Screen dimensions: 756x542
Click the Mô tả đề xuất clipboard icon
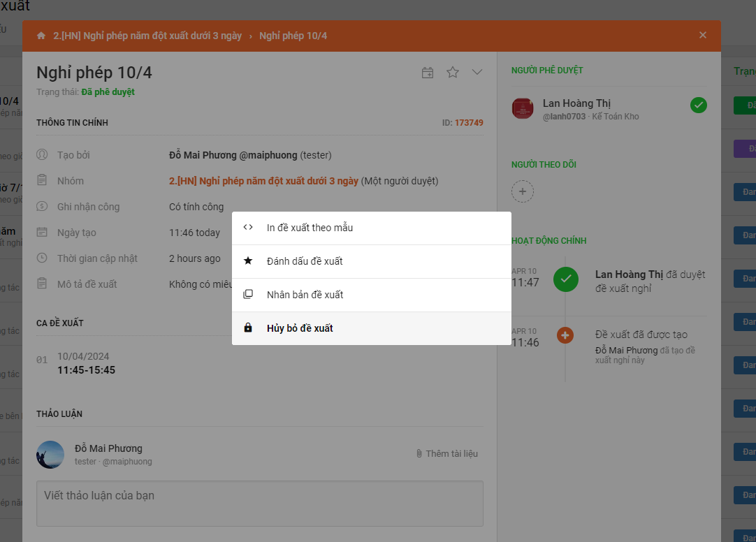pyautogui.click(x=42, y=284)
